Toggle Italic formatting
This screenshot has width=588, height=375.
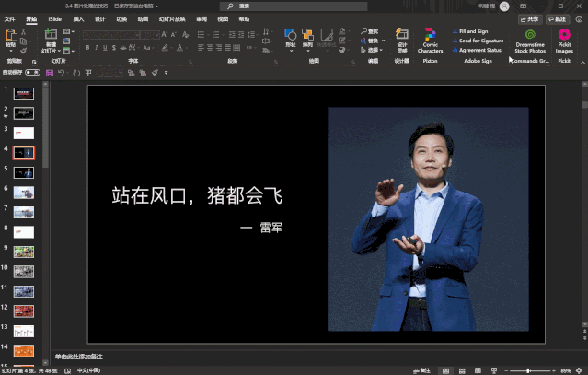(x=97, y=48)
